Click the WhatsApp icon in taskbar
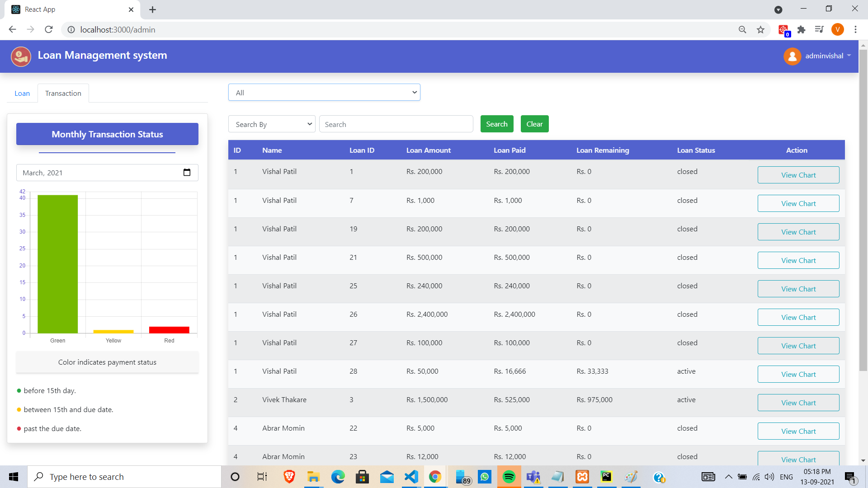Screen dimensions: 868x488 tap(485, 476)
